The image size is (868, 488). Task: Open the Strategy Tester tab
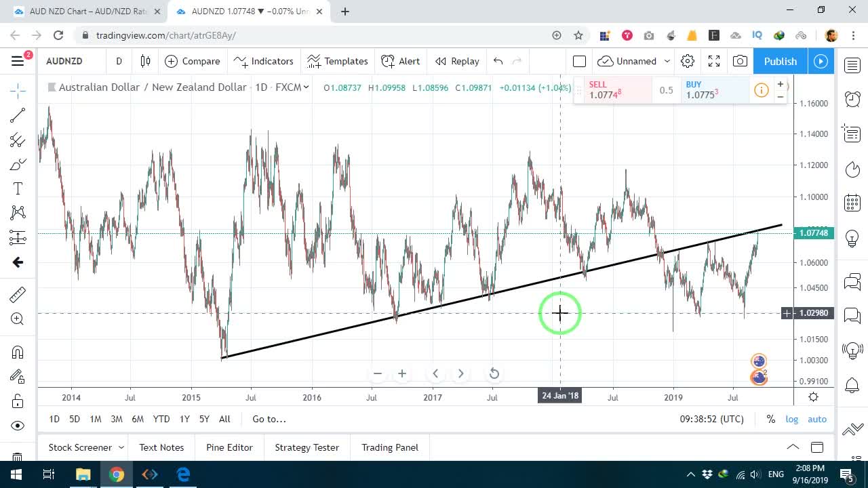pos(307,447)
